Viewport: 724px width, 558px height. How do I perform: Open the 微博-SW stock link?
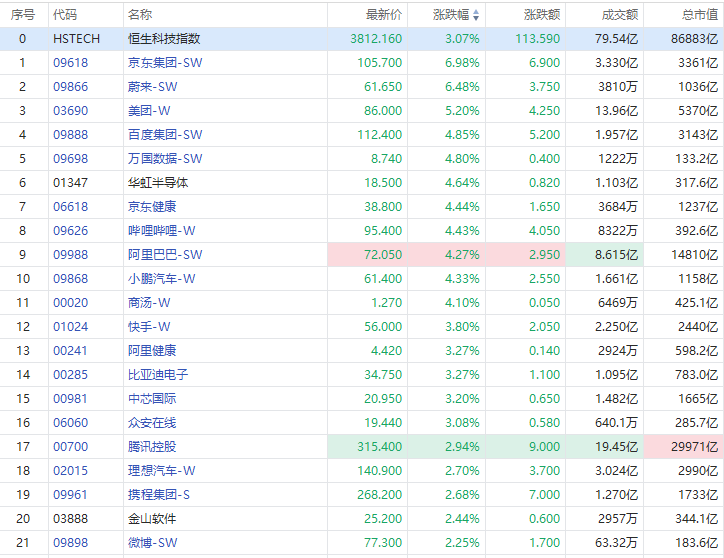tap(152, 543)
